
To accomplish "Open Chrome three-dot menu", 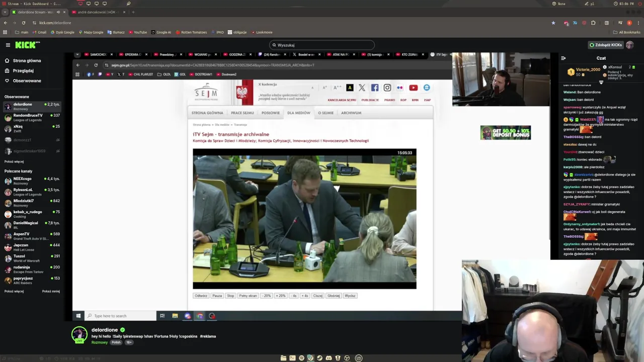I will [638, 23].
